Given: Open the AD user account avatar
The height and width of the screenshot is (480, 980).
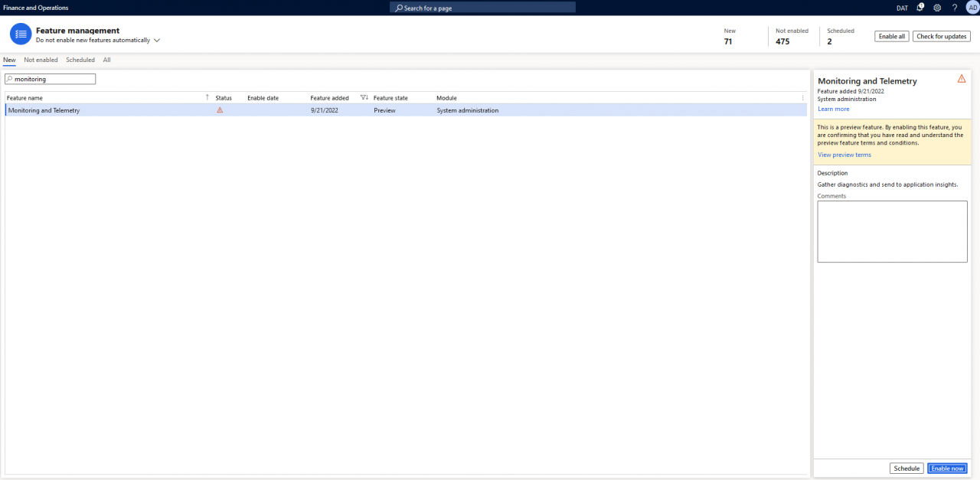Looking at the screenshot, I should coord(972,8).
